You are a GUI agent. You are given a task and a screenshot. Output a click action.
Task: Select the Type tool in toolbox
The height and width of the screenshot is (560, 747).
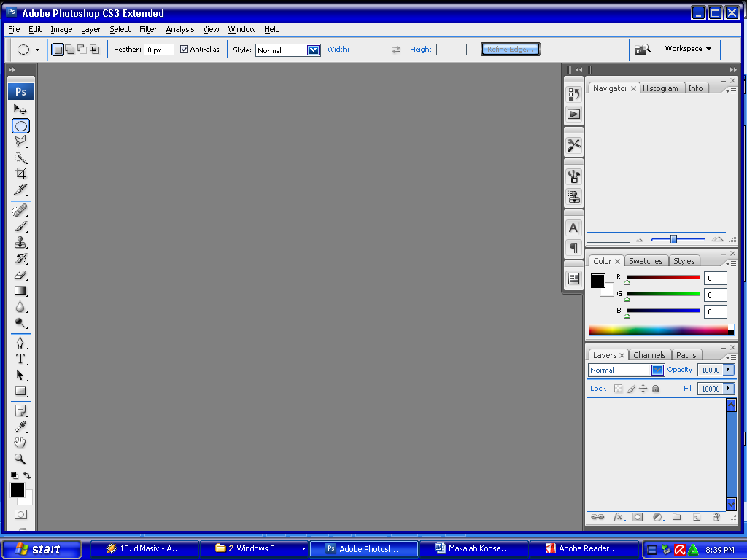(x=20, y=359)
